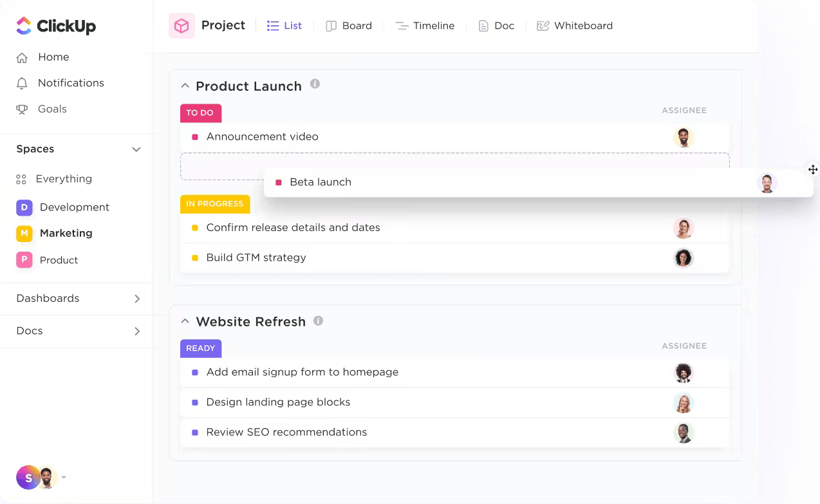Expand the Dashboards section arrow
Viewport: 820px width, 504px height.
pyautogui.click(x=137, y=299)
